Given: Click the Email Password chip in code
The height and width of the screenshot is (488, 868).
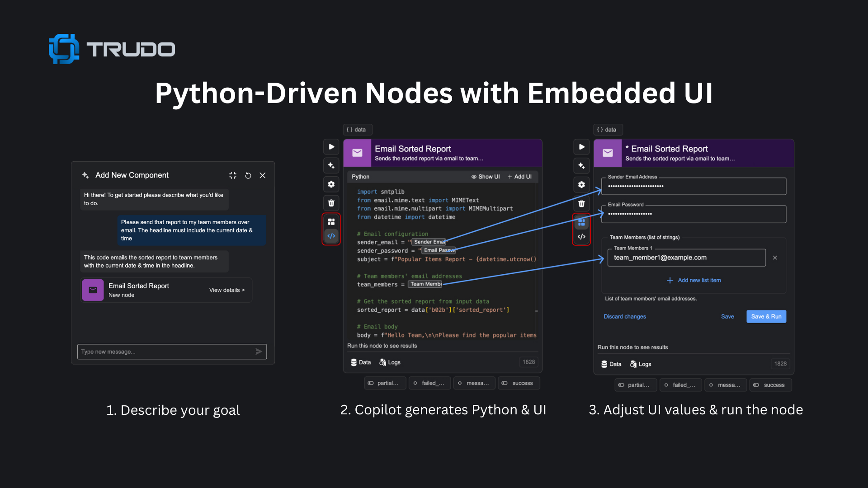Looking at the screenshot, I should click(439, 250).
